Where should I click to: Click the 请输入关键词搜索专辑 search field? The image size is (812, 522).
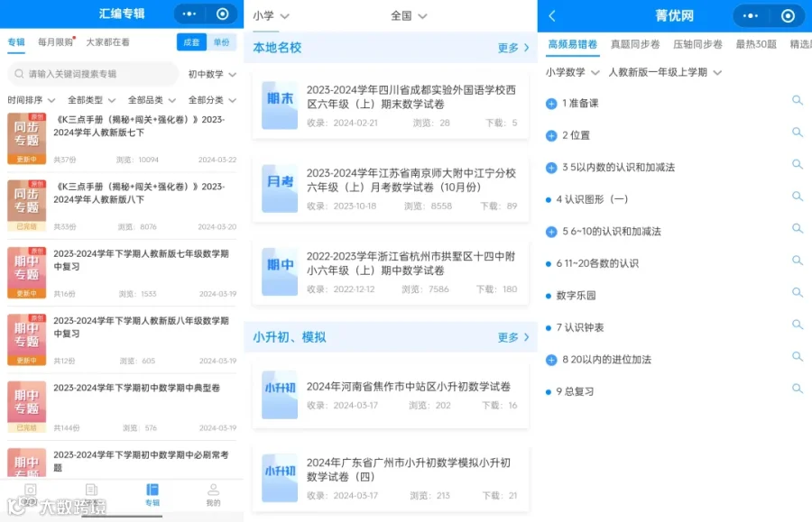pyautogui.click(x=93, y=74)
